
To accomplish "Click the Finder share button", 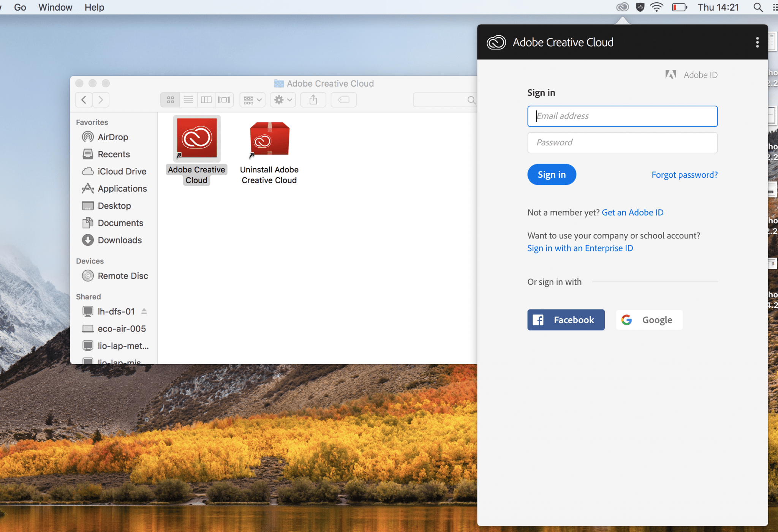I will tap(313, 100).
